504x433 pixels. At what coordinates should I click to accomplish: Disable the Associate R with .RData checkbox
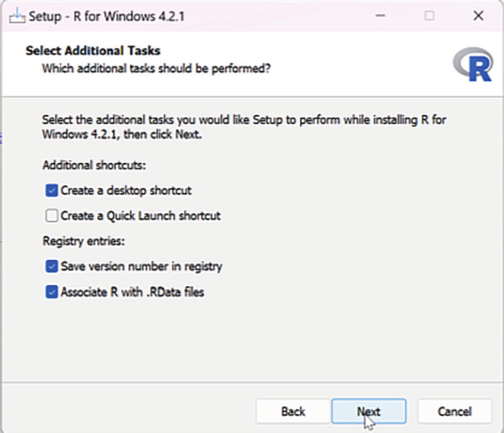(x=52, y=292)
